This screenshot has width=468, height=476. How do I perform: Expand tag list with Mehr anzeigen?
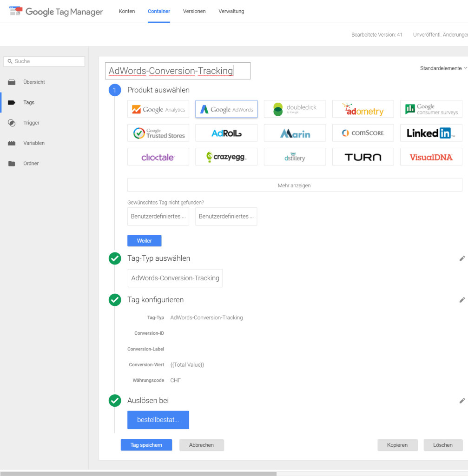click(x=295, y=185)
